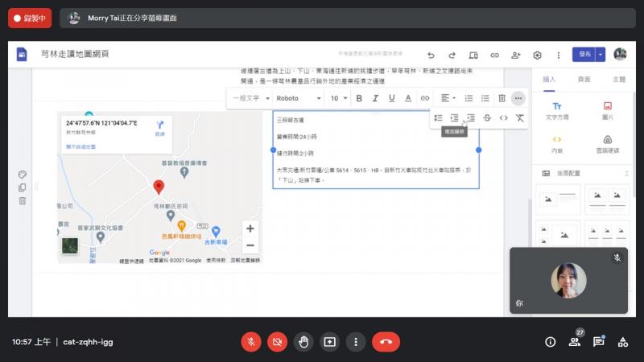The height and width of the screenshot is (362, 644).
Task: Open Meet more options menu
Action: pyautogui.click(x=356, y=342)
